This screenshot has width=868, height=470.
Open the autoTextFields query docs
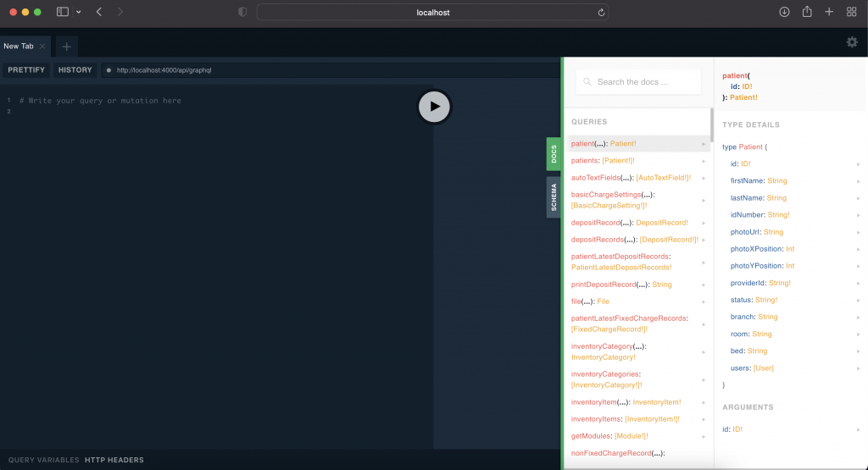[x=638, y=178]
